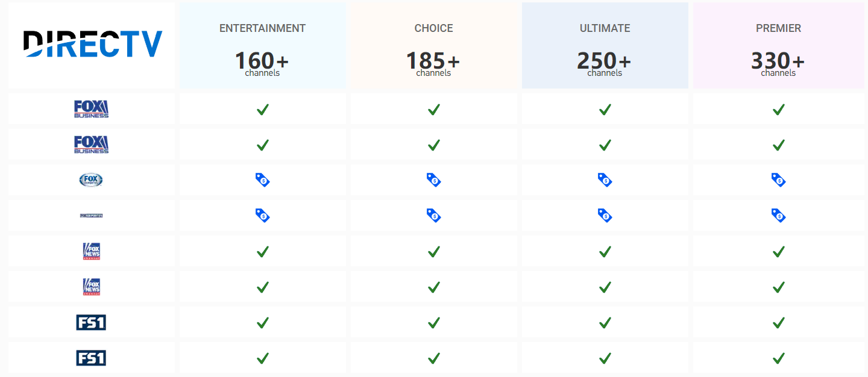This screenshot has height=377, width=868.
Task: Open the Premier 330+ channels package
Action: tap(778, 46)
